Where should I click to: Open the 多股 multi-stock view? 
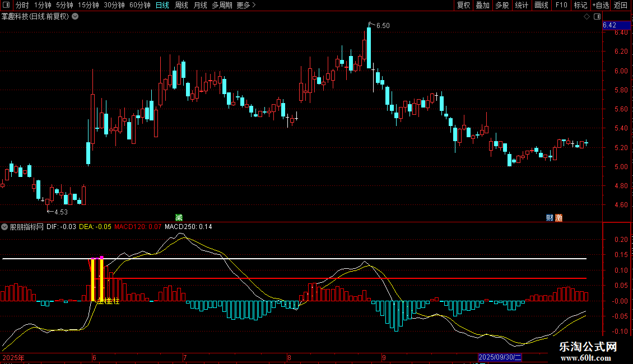tap(502, 5)
